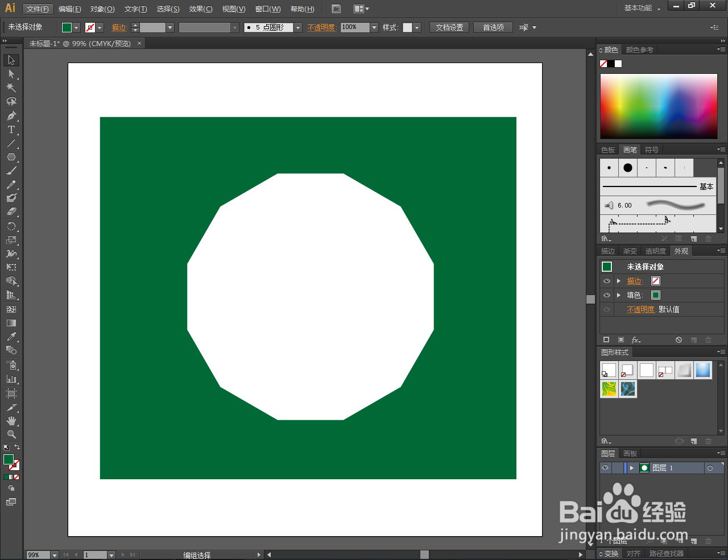
Task: Select the Magic Wand tool
Action: (x=11, y=88)
